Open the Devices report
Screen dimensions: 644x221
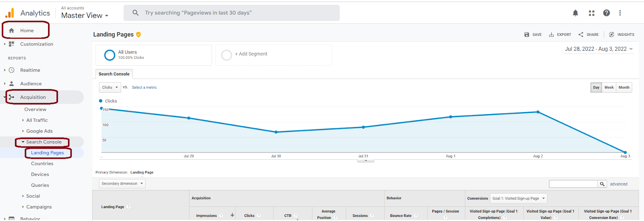[40, 175]
